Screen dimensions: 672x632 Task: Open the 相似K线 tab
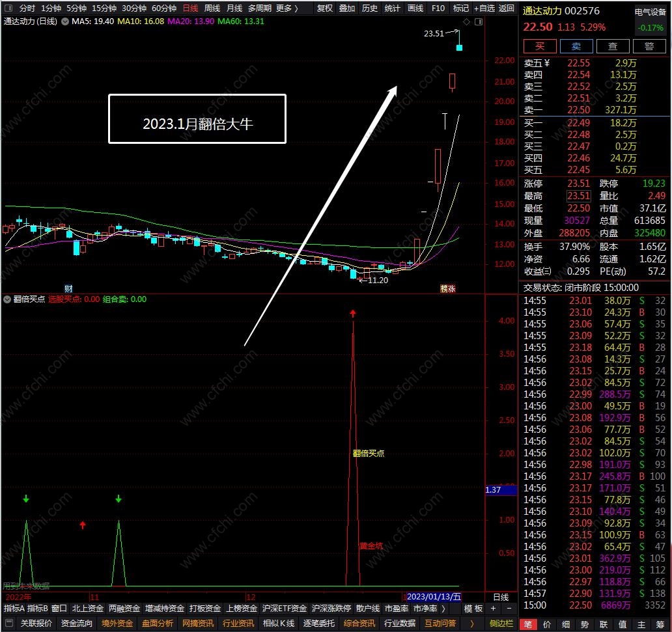[x=279, y=623]
